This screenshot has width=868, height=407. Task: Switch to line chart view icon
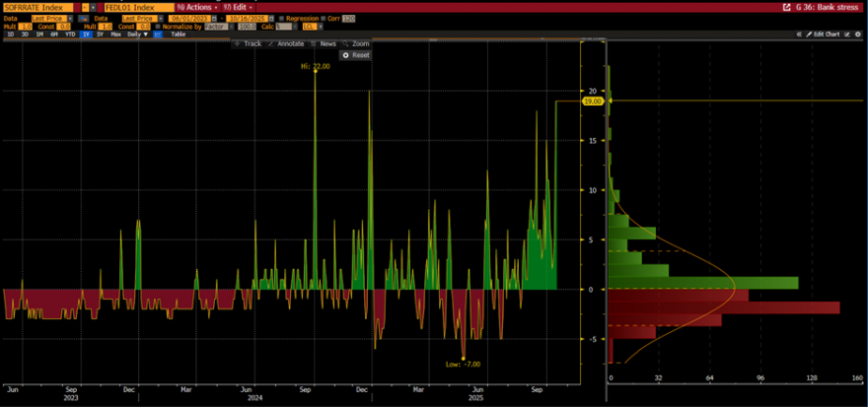158,34
